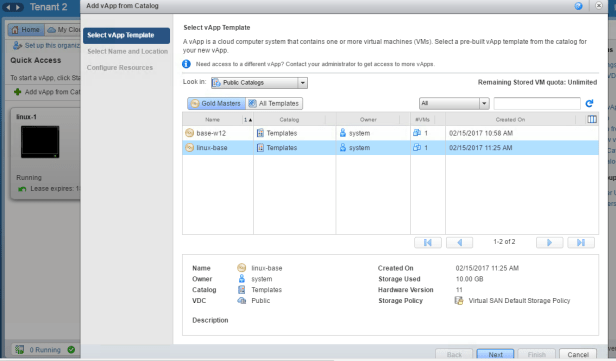Click Templates catalog icon in base-w12 row
This screenshot has width=616, height=361.
tap(260, 133)
